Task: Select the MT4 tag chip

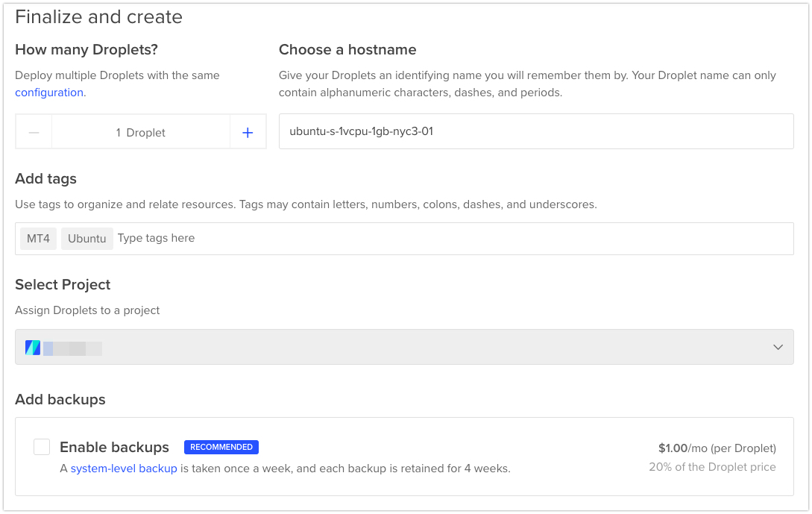Action: coord(38,239)
